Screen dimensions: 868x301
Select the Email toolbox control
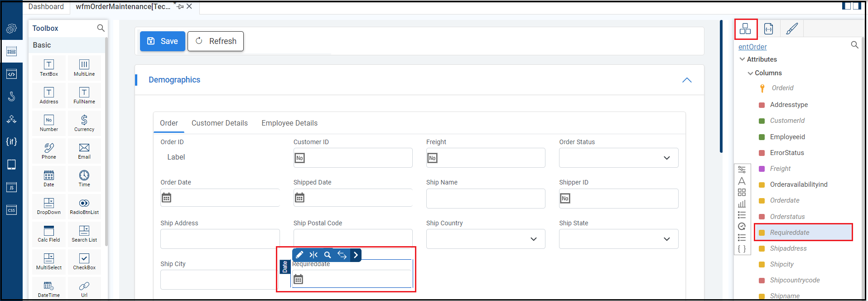(x=84, y=150)
